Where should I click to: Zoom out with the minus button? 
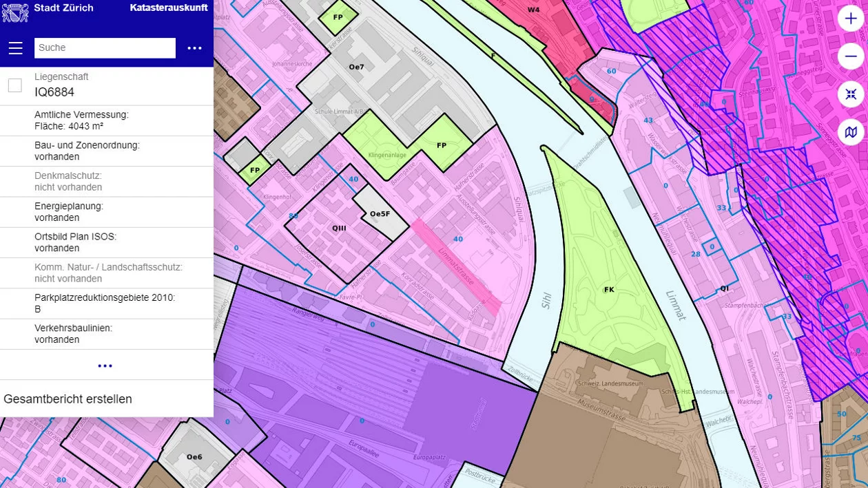851,56
